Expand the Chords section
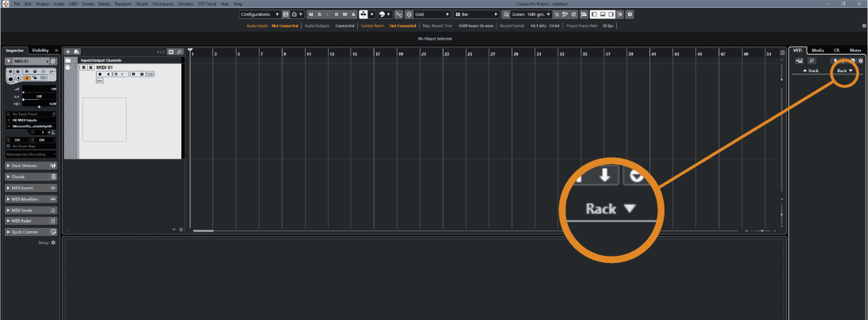Viewport: 868px width, 320px height. (32, 177)
